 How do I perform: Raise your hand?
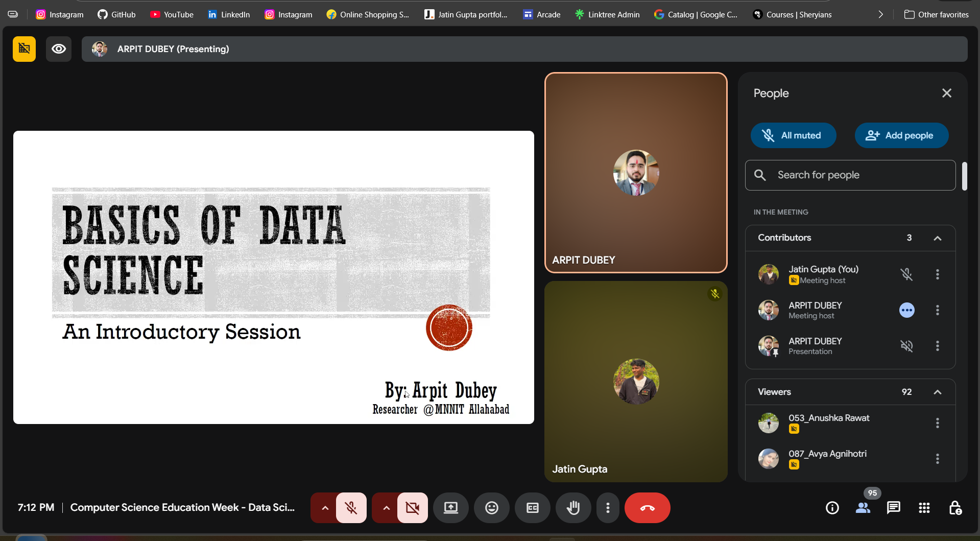[x=573, y=508]
